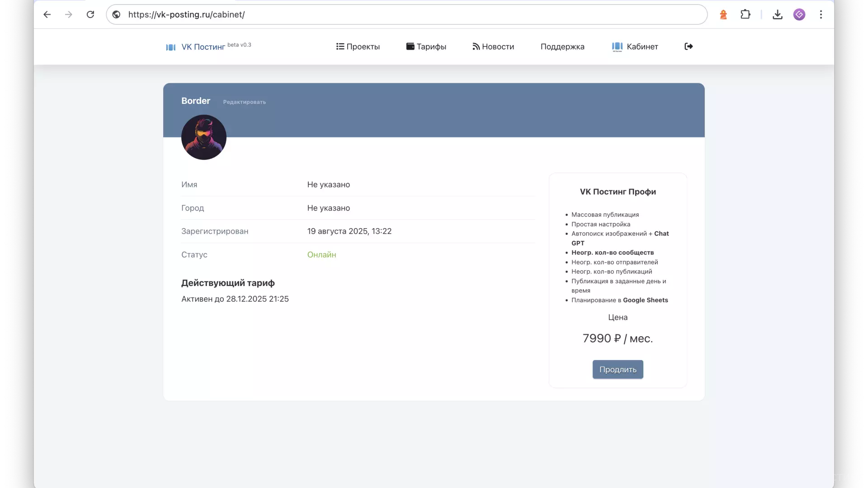Click the Онлайн status text

coord(322,254)
